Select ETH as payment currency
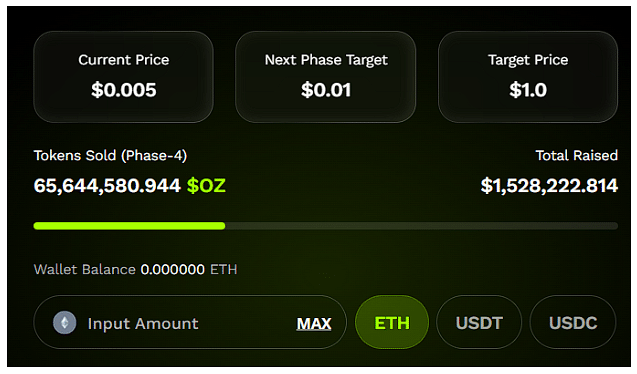 (x=392, y=322)
